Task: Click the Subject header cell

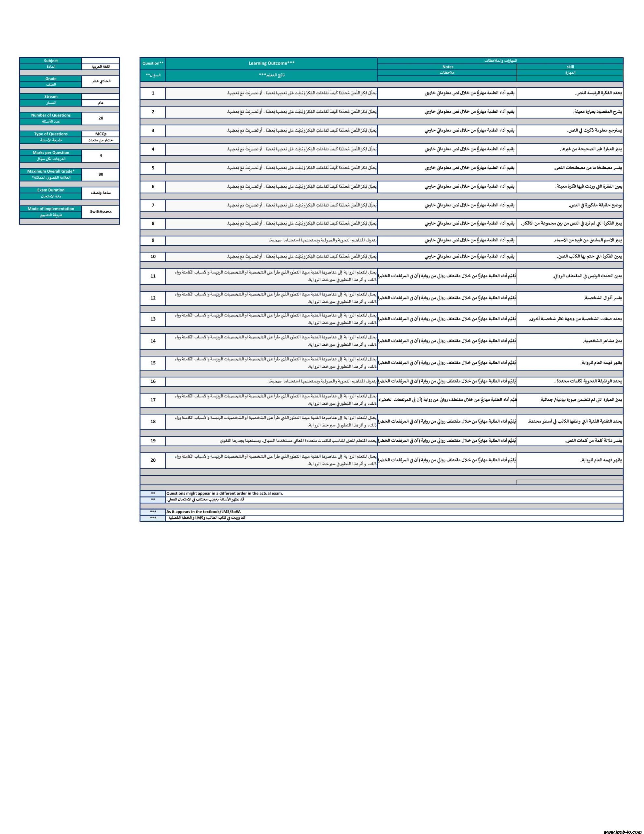Action: [x=51, y=61]
